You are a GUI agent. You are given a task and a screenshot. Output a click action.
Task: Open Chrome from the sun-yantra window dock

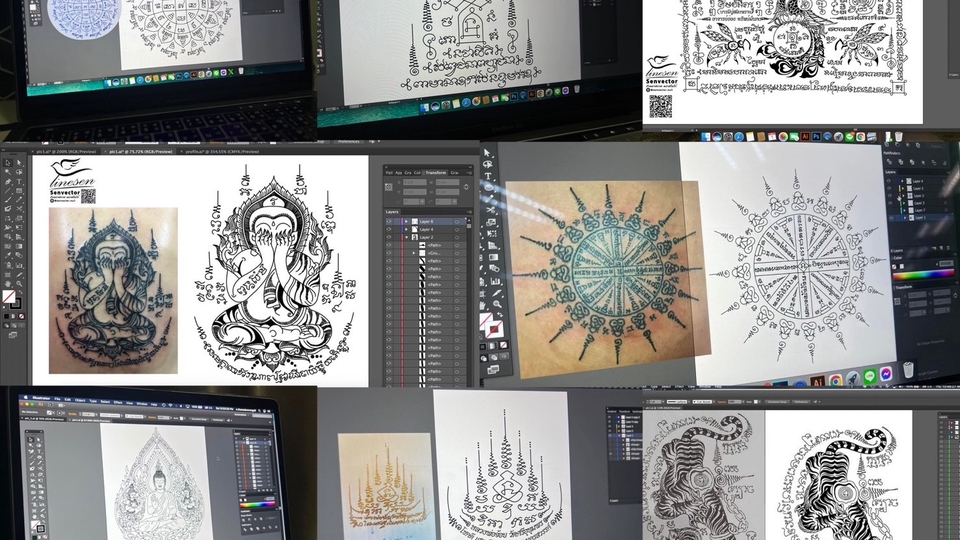pos(836,380)
